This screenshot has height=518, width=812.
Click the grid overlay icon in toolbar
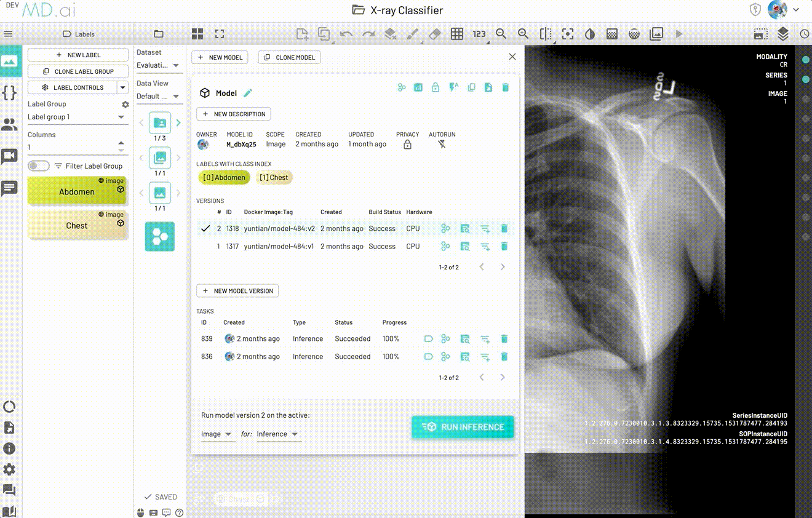click(457, 34)
